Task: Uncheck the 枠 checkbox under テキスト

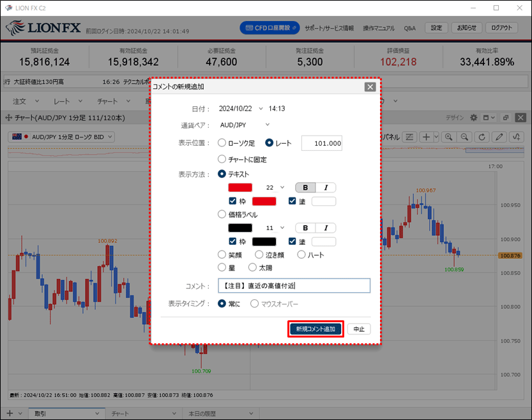Action: click(x=232, y=201)
